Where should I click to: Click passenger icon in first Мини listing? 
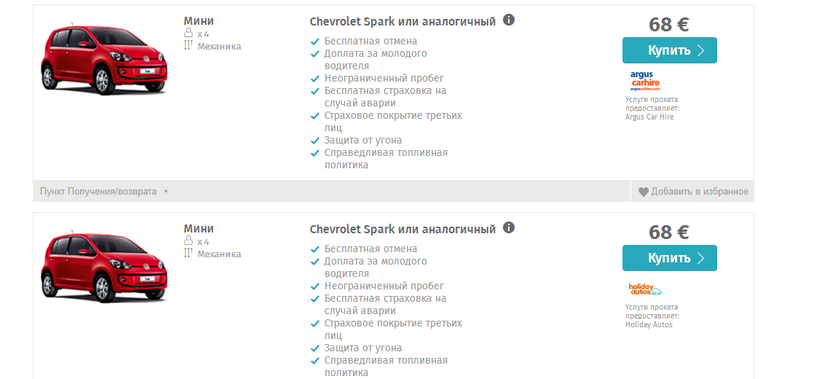pyautogui.click(x=189, y=33)
